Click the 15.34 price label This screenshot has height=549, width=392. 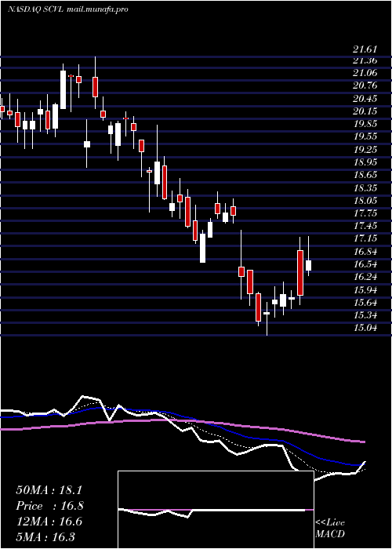(365, 315)
